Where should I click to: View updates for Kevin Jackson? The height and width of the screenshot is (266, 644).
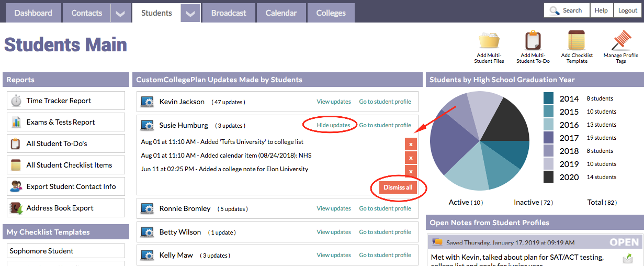333,102
